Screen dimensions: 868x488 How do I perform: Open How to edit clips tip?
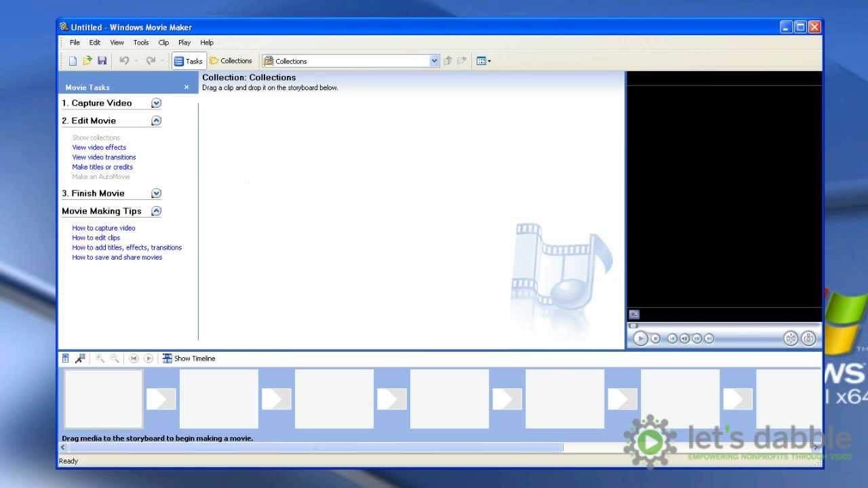[96, 238]
